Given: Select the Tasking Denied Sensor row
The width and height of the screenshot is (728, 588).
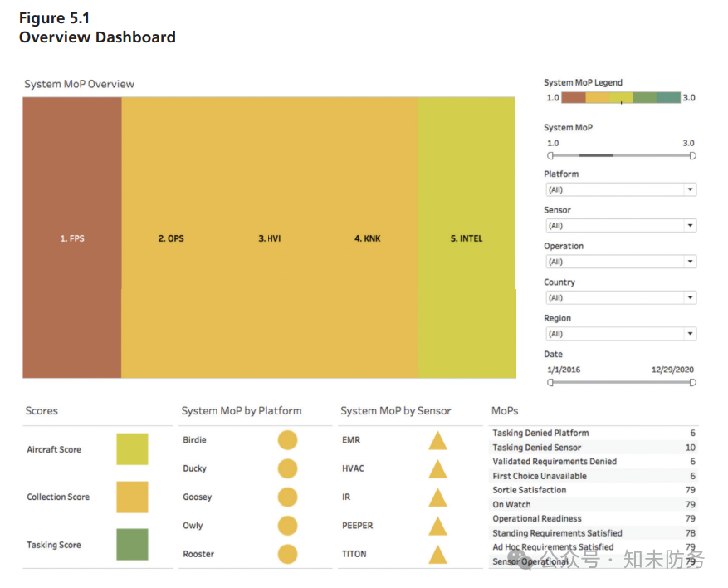Looking at the screenshot, I should pyautogui.click(x=594, y=448).
